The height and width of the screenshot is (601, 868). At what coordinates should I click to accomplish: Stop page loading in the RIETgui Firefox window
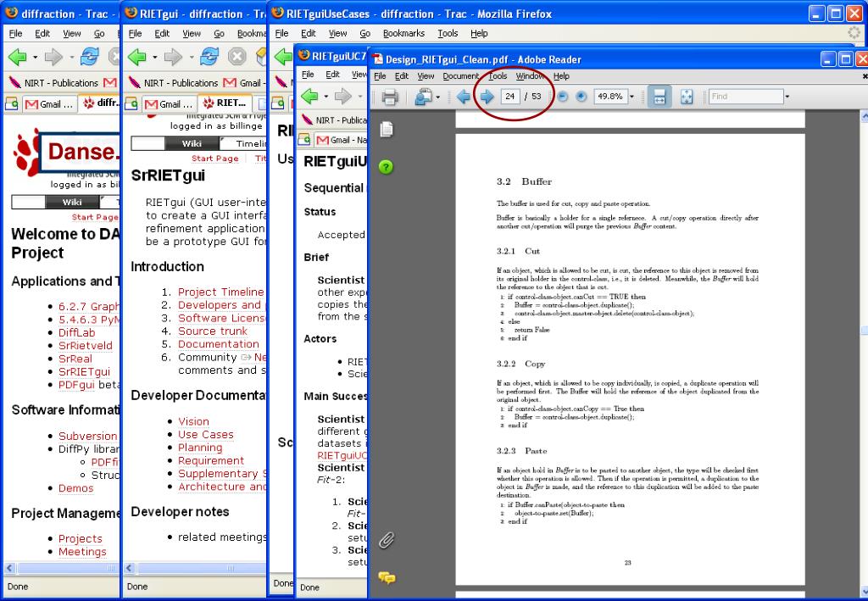coord(237,57)
